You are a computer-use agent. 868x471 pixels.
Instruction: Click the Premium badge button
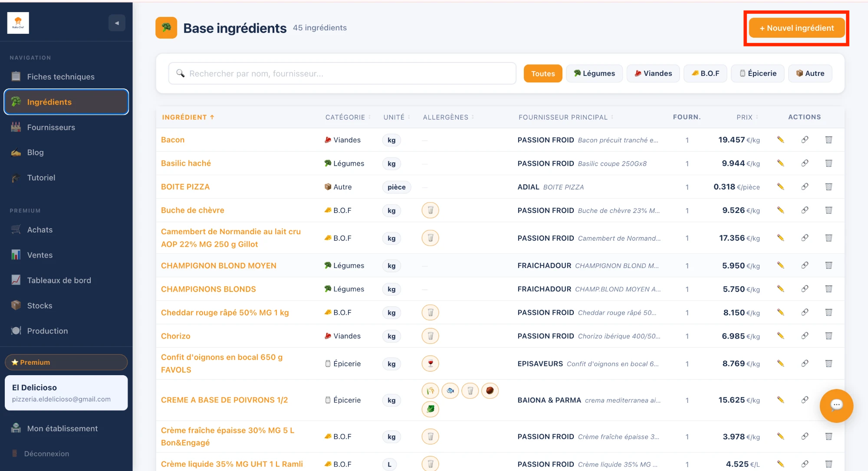66,362
